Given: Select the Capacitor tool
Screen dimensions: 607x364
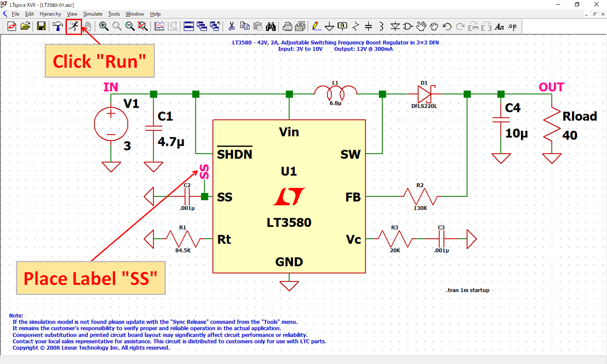Looking at the screenshot, I should [x=368, y=27].
